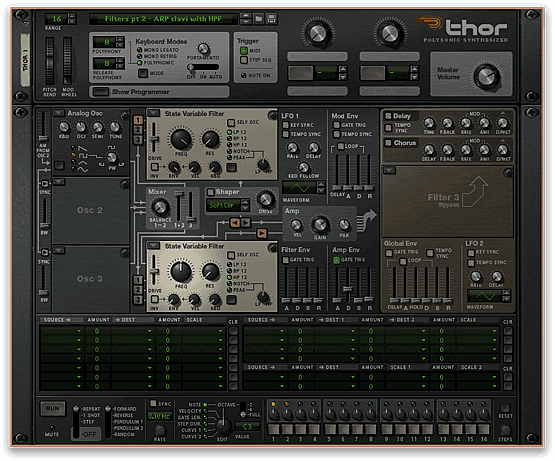This screenshot has width=555, height=461.
Task: Open Filter 3 type dropdown arrow
Action: click(389, 170)
